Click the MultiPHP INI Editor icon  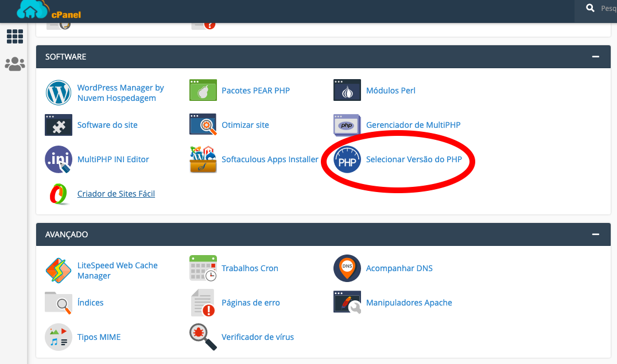(59, 159)
